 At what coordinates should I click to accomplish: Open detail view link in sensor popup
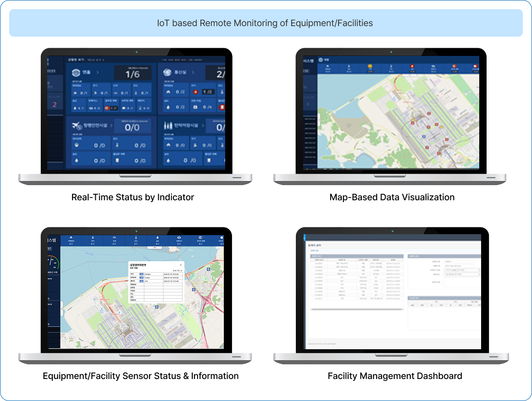[177, 270]
